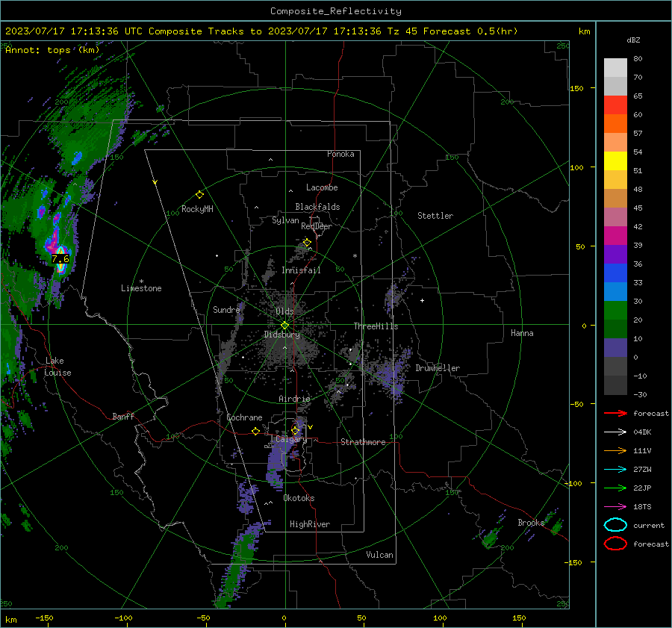Click the Sylvan label
This screenshot has height=628, width=672.
[285, 220]
